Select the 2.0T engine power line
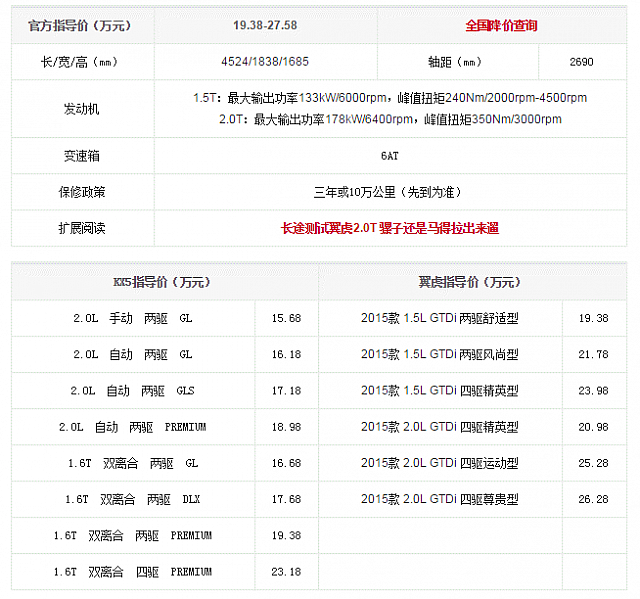640x599 pixels. [x=390, y=119]
